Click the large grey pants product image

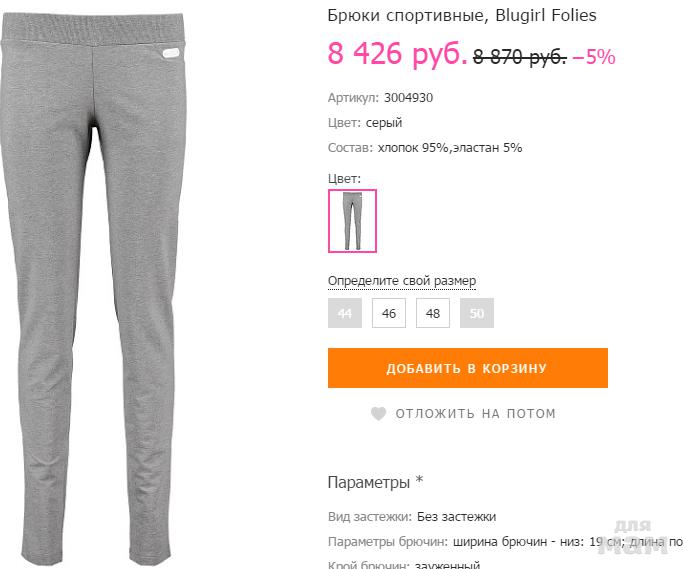click(x=94, y=290)
